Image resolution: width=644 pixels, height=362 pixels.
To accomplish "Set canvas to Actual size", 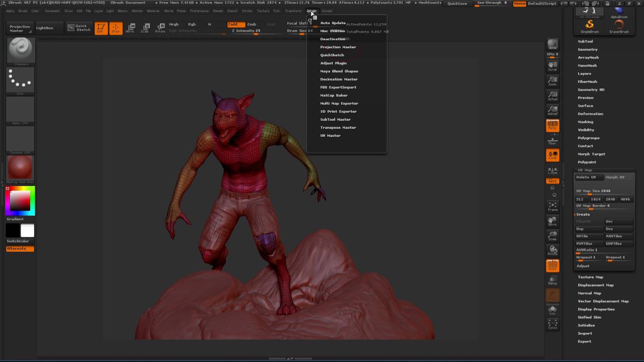I will click(552, 96).
